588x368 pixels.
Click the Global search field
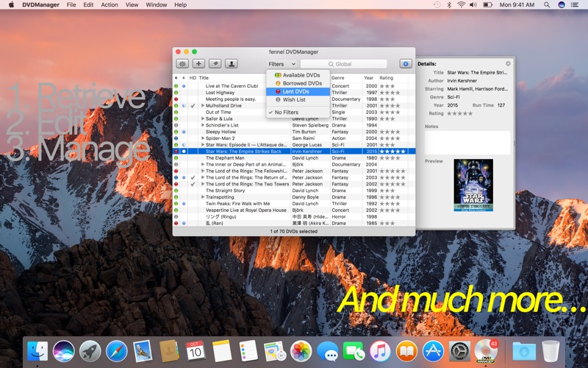click(x=343, y=64)
